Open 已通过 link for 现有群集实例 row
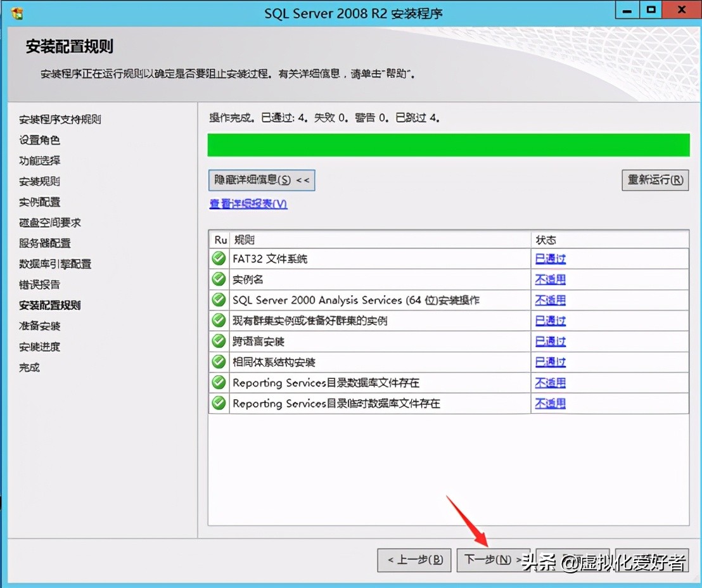 [x=550, y=321]
